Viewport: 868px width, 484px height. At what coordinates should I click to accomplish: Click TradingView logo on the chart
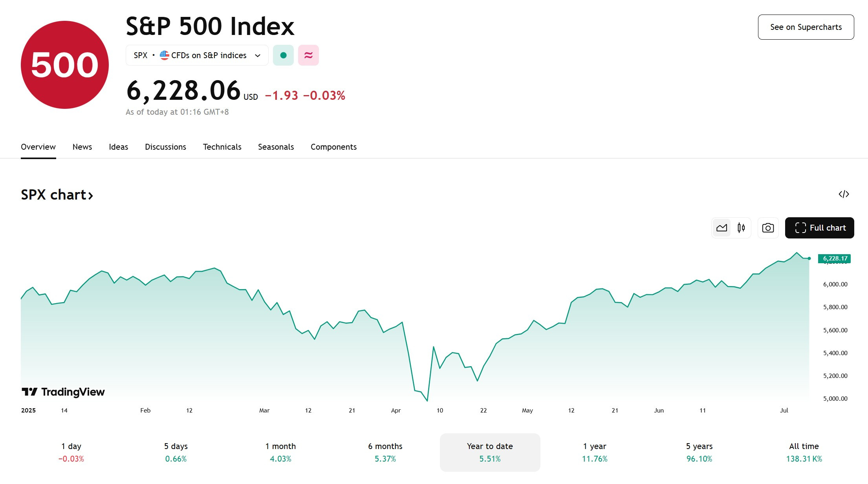(x=63, y=392)
